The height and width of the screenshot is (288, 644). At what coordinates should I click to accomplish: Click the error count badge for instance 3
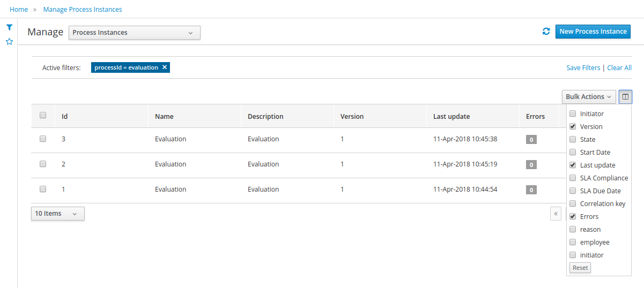coord(531,140)
